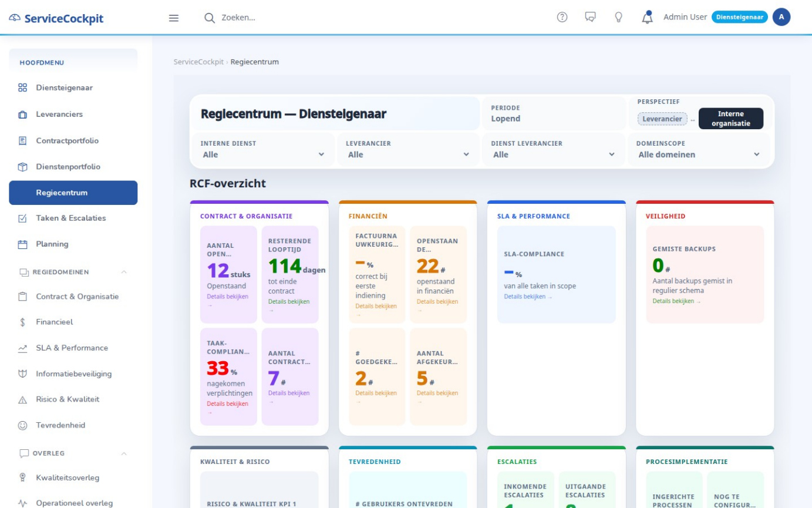Click the Tevredenheid smiley icon
Screen dimensions: 812x508
pyautogui.click(x=23, y=425)
